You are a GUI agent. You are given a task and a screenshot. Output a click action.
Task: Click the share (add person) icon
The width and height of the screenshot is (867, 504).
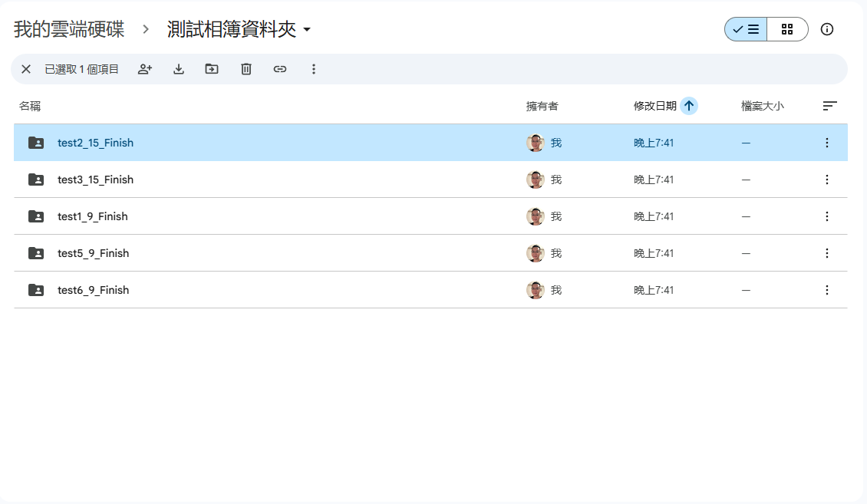tap(145, 69)
